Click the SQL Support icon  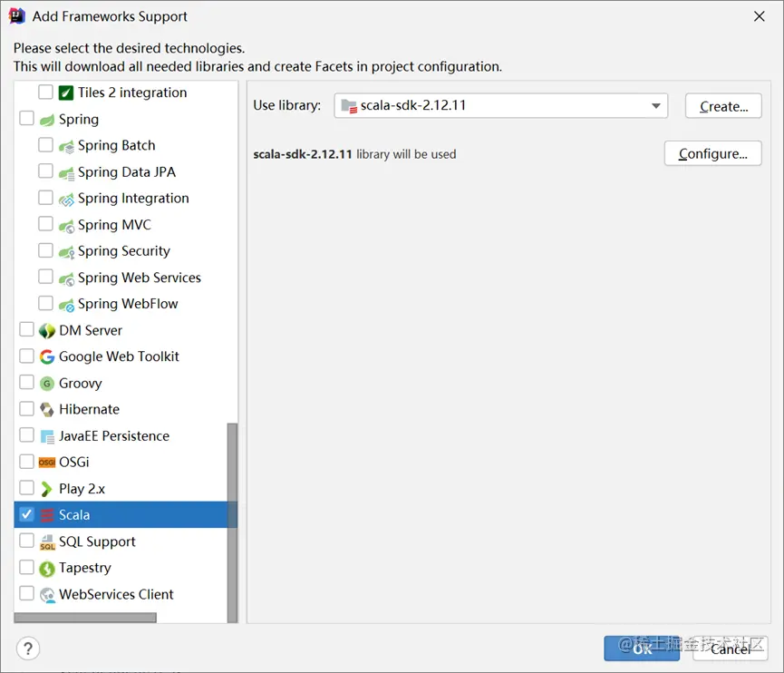click(x=47, y=541)
